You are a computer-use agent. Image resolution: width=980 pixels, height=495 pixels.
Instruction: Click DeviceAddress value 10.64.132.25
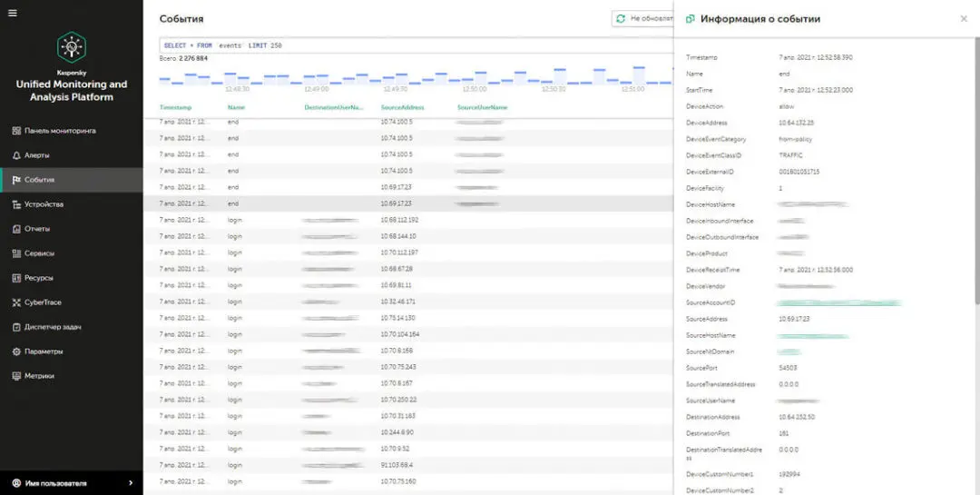point(797,123)
